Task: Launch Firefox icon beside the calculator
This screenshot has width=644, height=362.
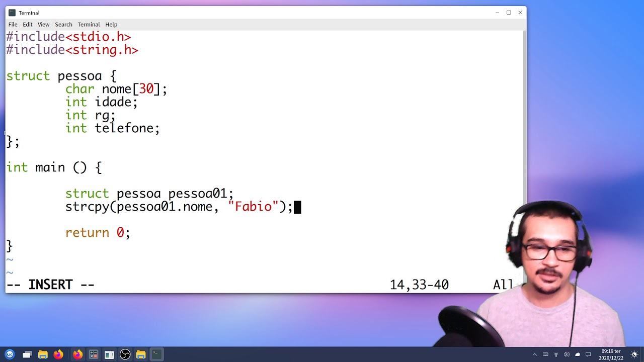Action: pyautogui.click(x=77, y=354)
